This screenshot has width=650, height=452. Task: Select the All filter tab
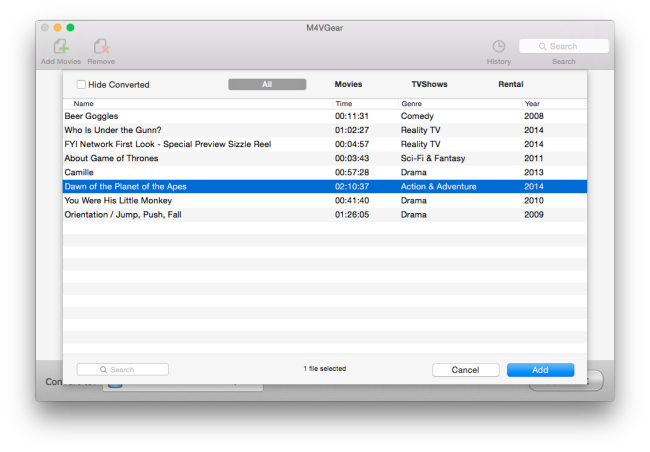click(267, 84)
